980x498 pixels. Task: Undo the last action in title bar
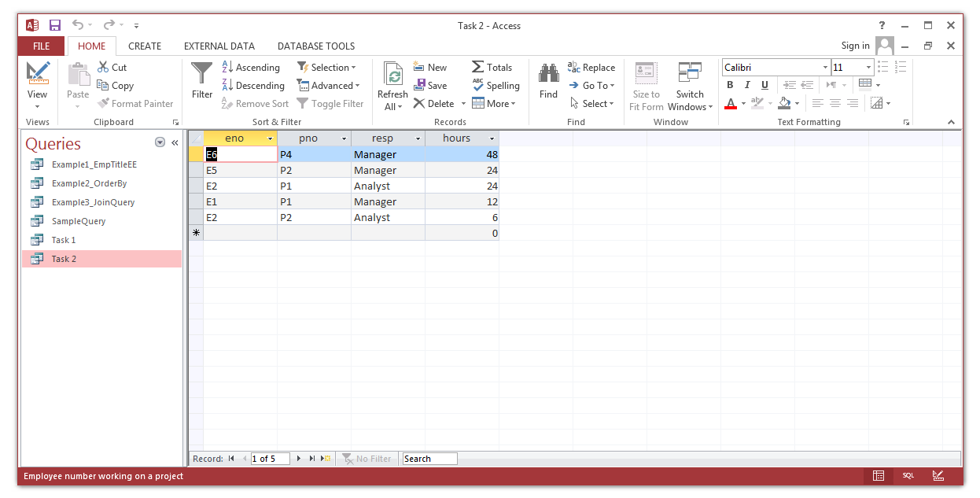(x=78, y=25)
